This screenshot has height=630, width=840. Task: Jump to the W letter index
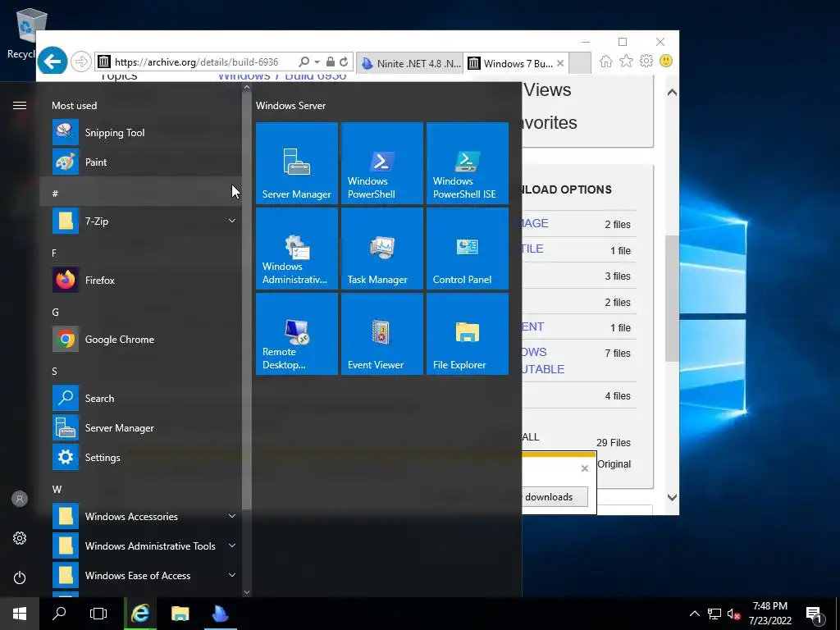tap(141, 489)
